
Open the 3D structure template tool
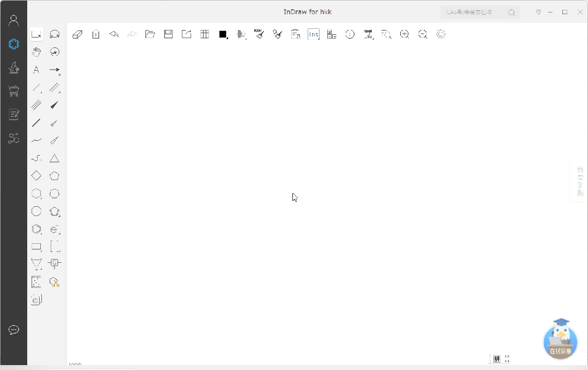pos(36,300)
